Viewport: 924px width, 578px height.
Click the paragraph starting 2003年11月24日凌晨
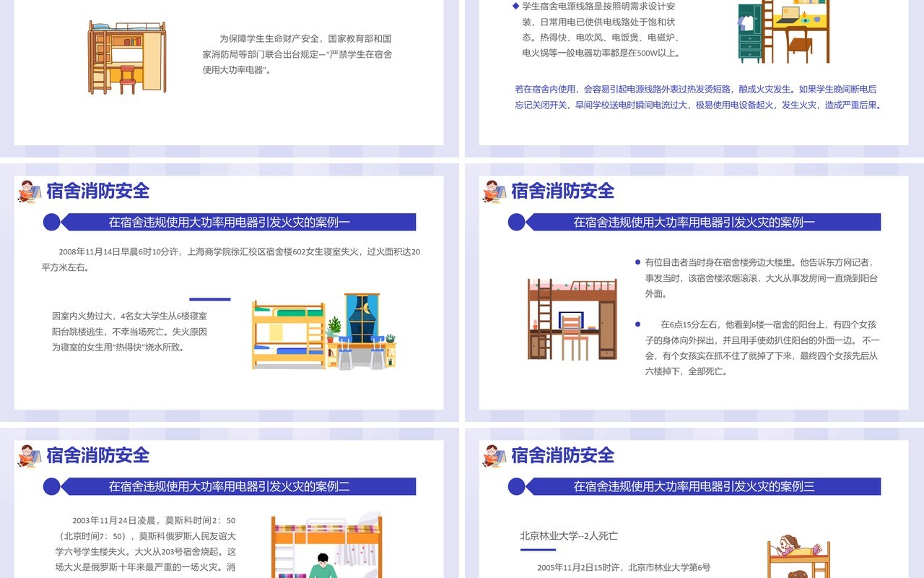146,544
